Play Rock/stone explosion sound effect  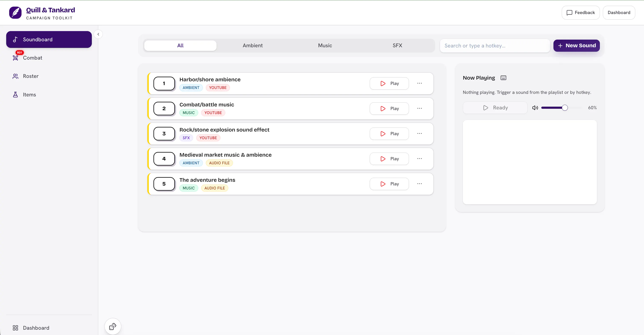pyautogui.click(x=389, y=133)
